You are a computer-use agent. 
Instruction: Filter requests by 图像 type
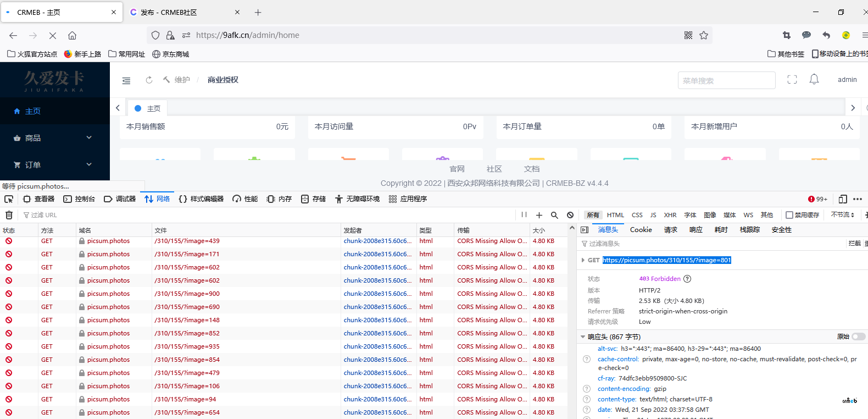click(710, 215)
